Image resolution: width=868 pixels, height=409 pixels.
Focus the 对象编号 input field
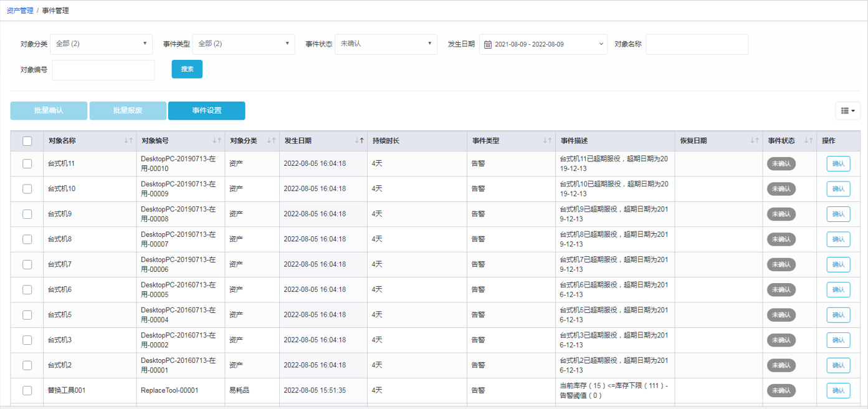pyautogui.click(x=103, y=70)
